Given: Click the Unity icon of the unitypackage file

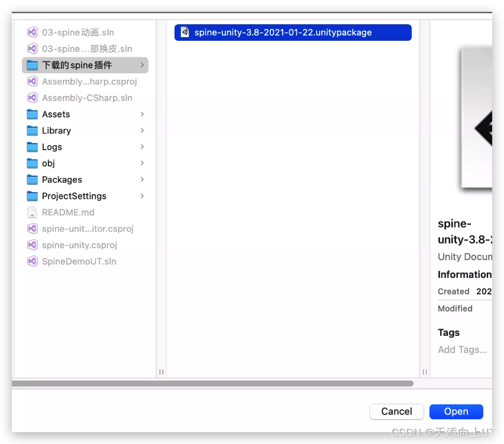Looking at the screenshot, I should (185, 32).
